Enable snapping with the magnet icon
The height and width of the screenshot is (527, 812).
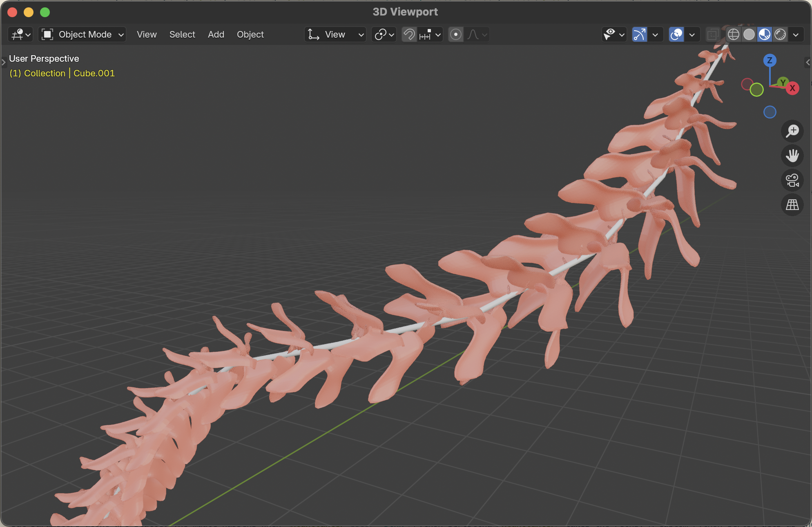pyautogui.click(x=408, y=34)
